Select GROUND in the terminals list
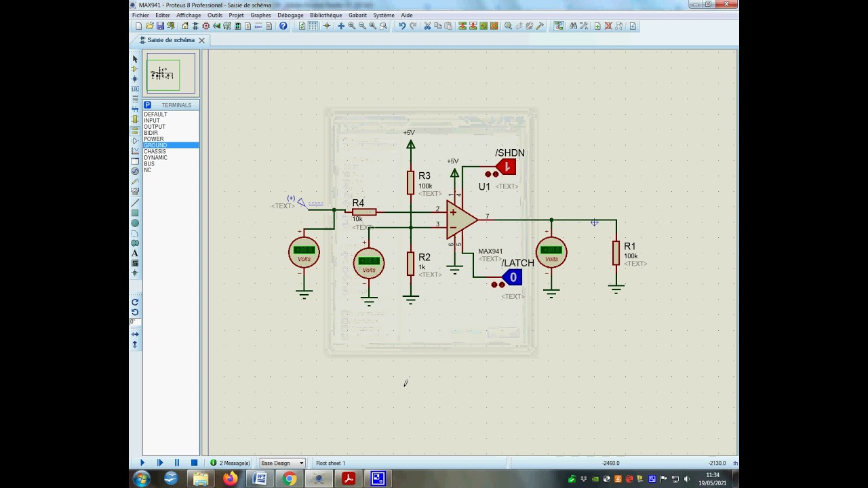This screenshot has height=488, width=868. [170, 145]
